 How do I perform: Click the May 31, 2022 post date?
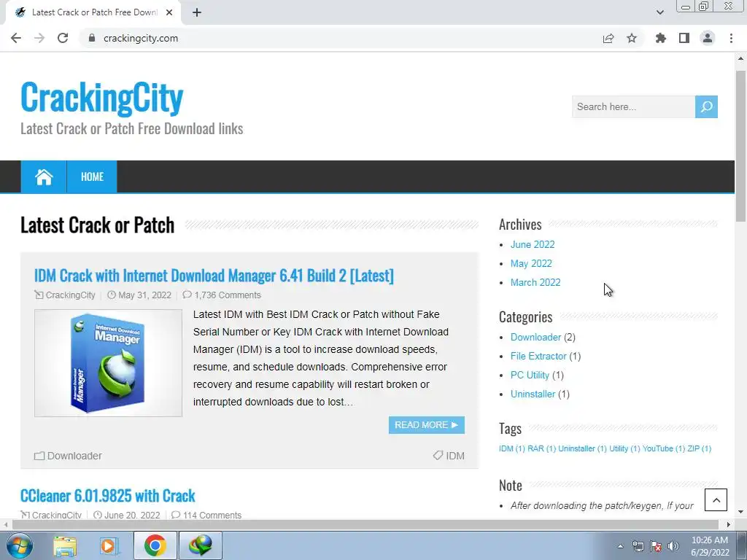click(144, 295)
